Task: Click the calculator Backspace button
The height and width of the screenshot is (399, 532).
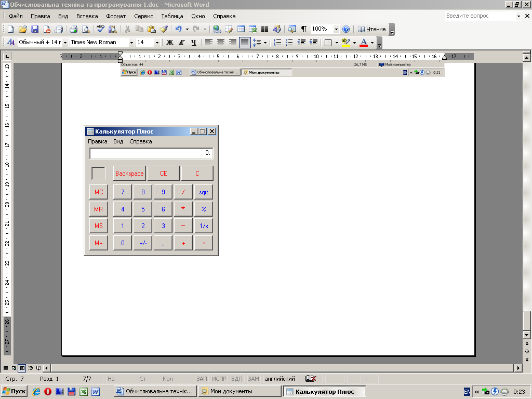Action: [x=129, y=174]
